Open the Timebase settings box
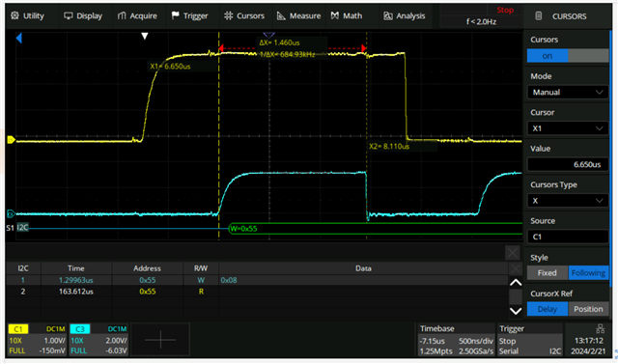This screenshot has height=364, width=618. click(457, 340)
